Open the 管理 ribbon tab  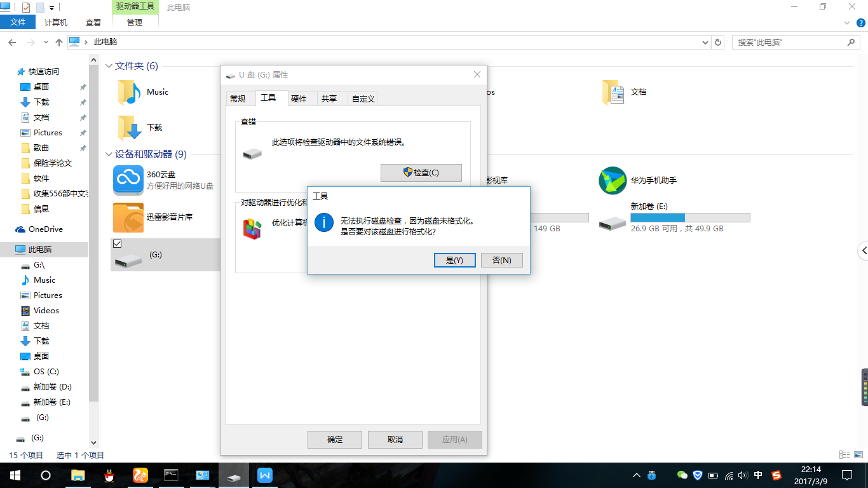coord(135,22)
